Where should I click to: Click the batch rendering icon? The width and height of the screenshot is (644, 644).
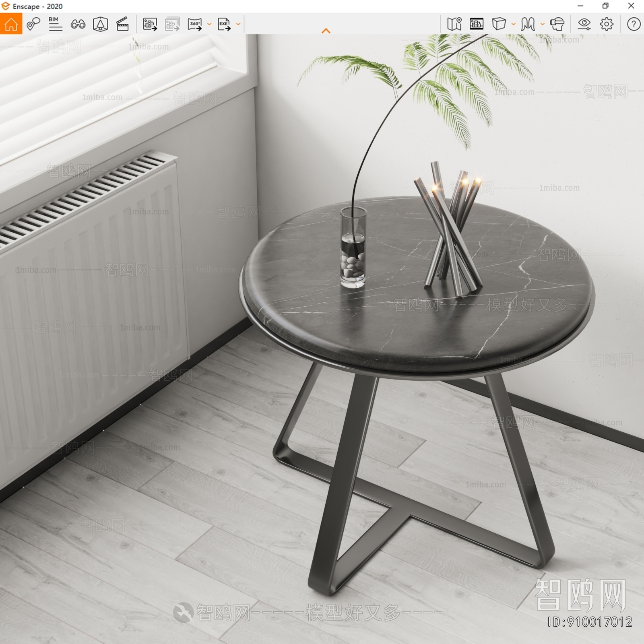[x=172, y=24]
